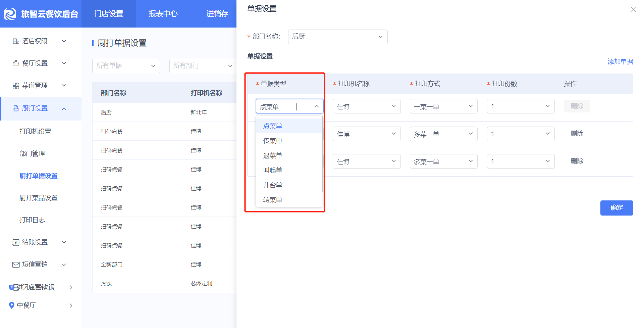Screen dimensions: 644x328
Task: Click the 热饮 table row
Action: pyautogui.click(x=164, y=283)
